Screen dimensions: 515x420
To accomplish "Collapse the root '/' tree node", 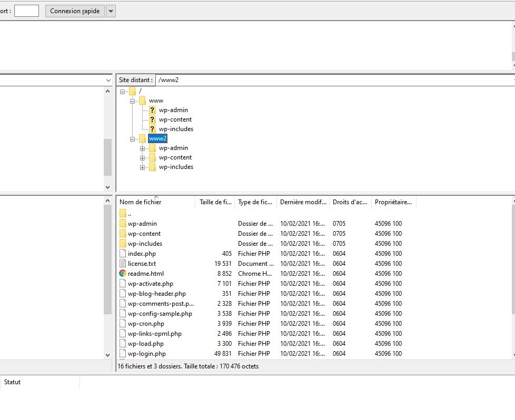I will [123, 92].
